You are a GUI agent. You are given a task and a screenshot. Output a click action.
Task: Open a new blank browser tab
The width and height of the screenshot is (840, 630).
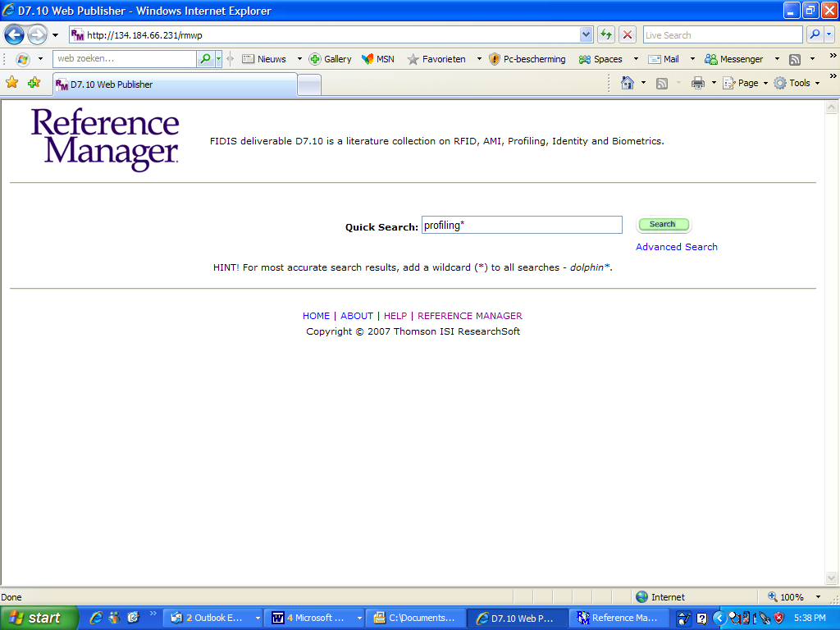pyautogui.click(x=309, y=84)
